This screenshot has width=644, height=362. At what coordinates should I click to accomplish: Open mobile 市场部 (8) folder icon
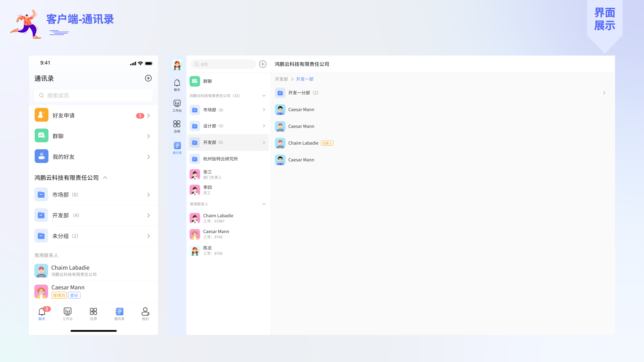[41, 194]
